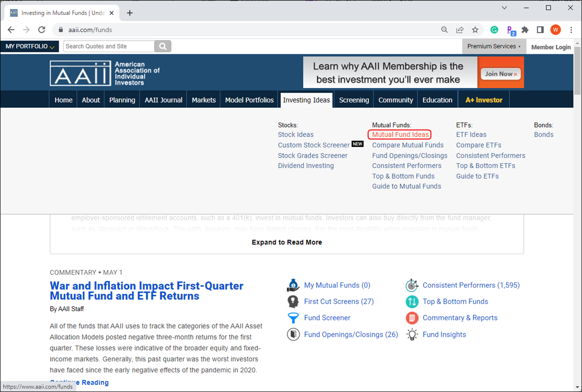Open the tab search chevron in title bar
The height and width of the screenshot is (392, 582).
(x=504, y=8)
